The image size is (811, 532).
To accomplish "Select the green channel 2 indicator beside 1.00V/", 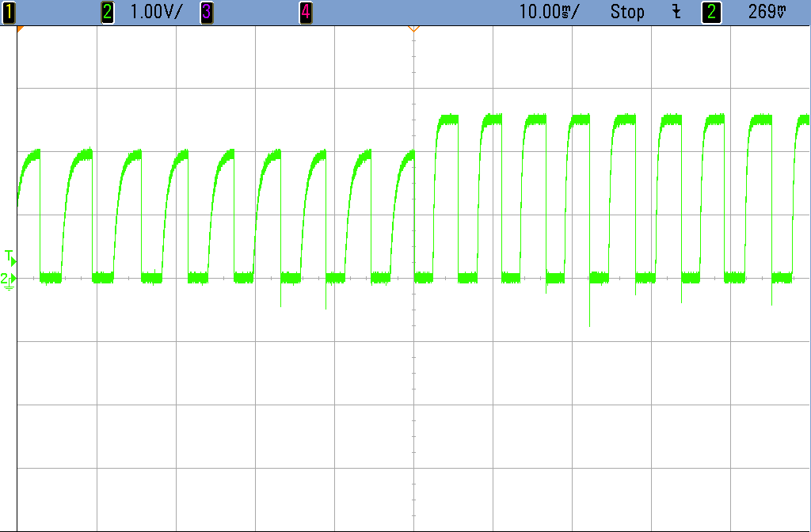I will click(x=108, y=12).
